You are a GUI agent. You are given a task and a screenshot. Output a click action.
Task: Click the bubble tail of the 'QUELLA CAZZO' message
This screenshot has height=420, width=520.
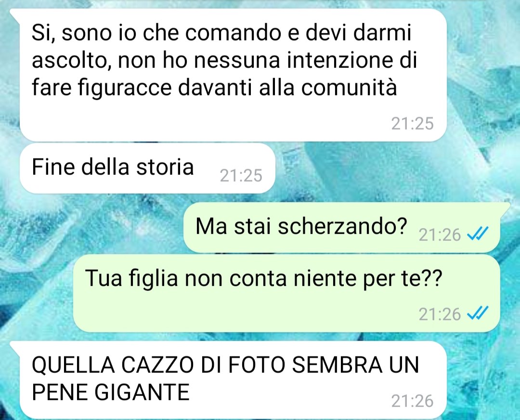15,345
